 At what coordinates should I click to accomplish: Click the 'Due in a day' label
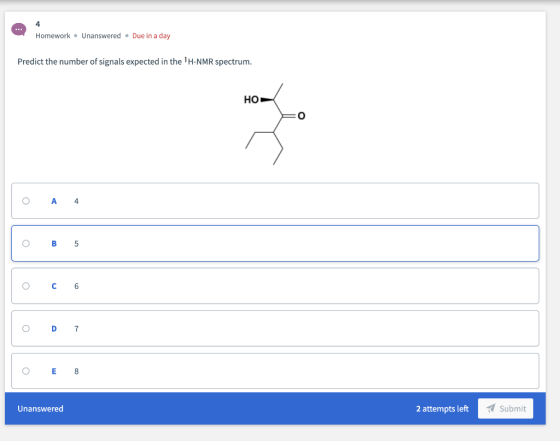click(151, 36)
